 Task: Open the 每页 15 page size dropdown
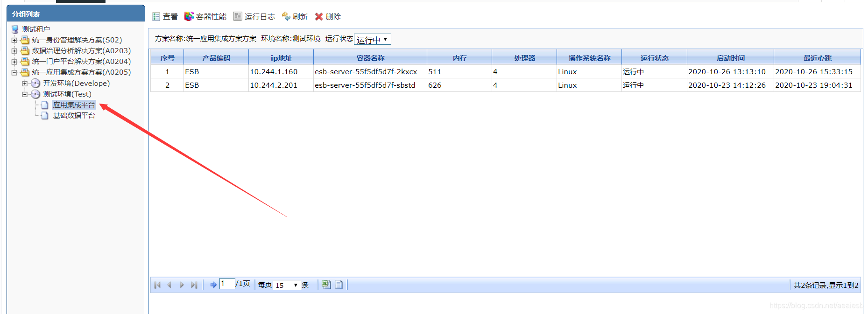286,285
